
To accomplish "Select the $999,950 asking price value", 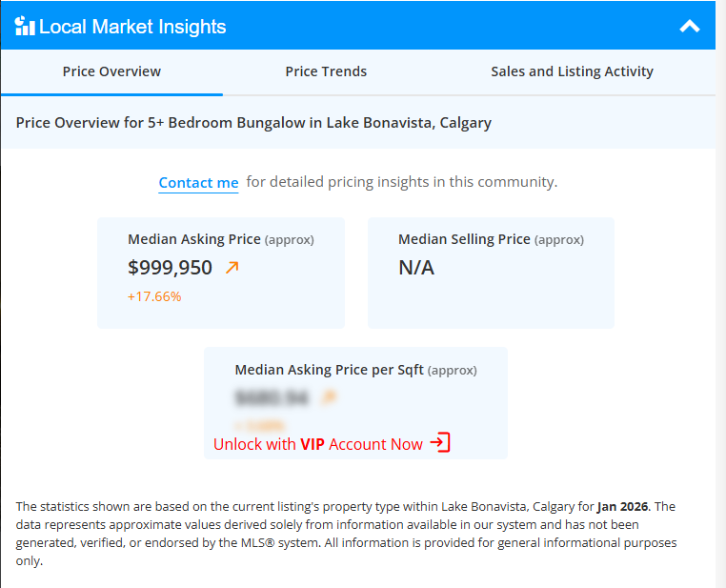I will (170, 268).
